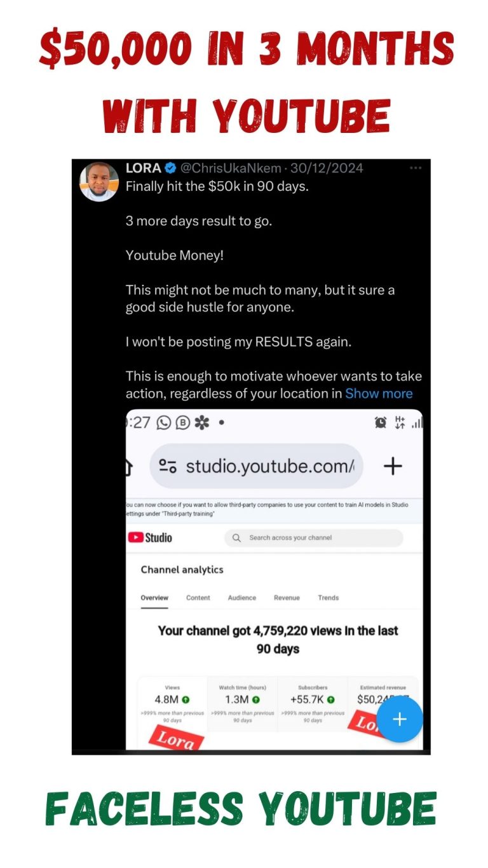Viewport: 488px width, 868px height.
Task: Tap the site settings icon in address bar
Action: [168, 467]
